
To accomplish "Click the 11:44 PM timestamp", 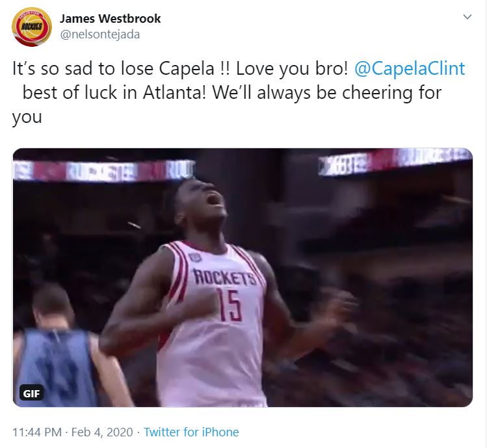I will 37,432.
